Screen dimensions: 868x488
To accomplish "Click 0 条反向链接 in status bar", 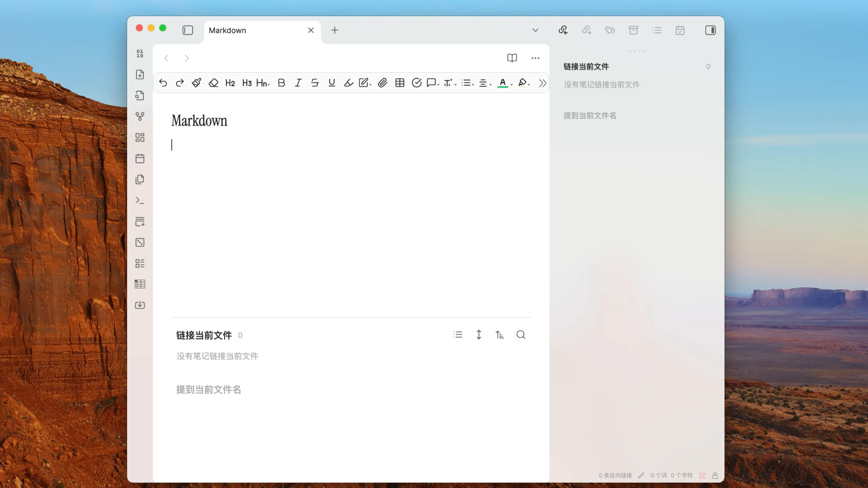I will (615, 475).
